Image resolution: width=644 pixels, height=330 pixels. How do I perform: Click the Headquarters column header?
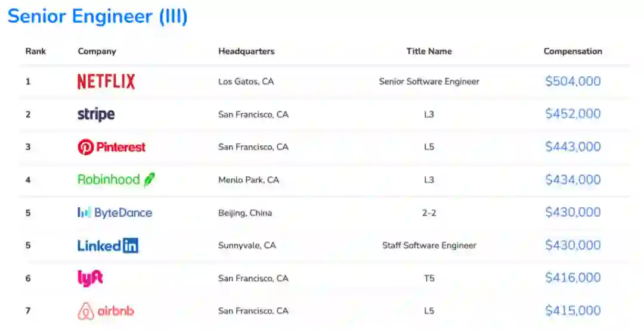(x=246, y=51)
